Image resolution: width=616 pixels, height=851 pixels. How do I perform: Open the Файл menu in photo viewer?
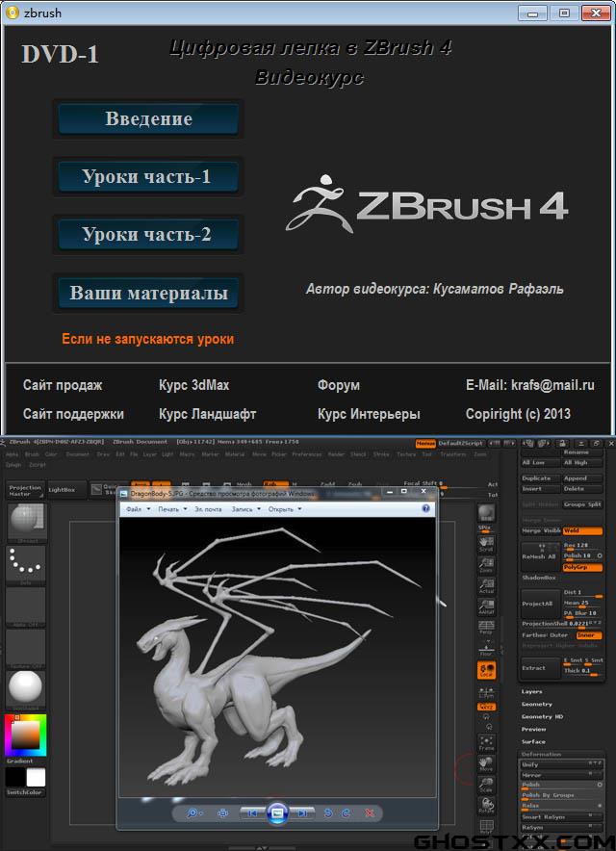pos(138,509)
